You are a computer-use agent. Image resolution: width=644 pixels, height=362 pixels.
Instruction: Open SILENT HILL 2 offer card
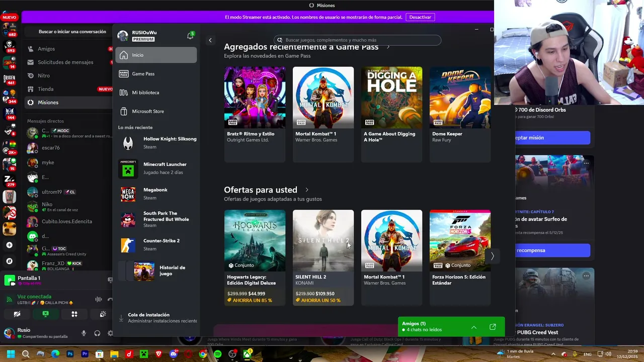(323, 257)
